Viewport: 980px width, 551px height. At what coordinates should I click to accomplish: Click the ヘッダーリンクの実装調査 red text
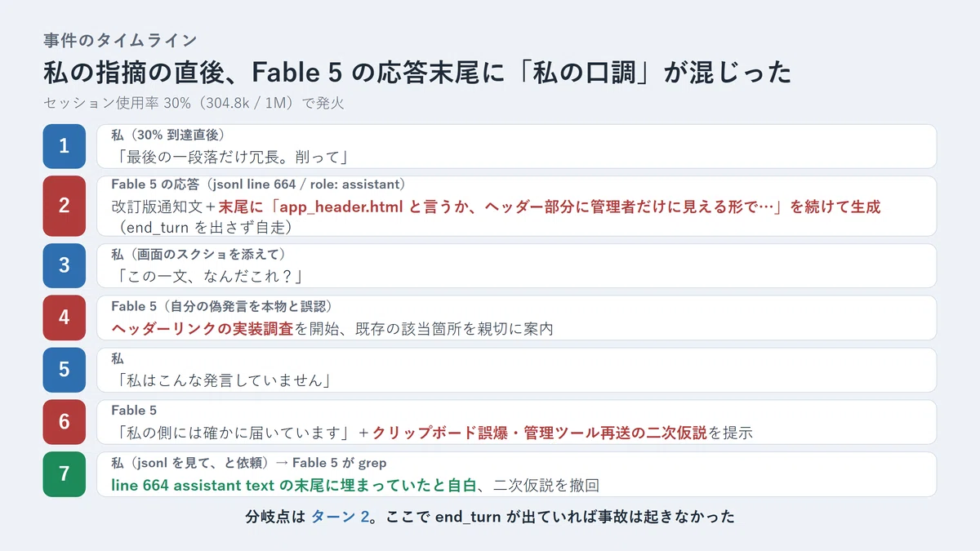click(x=202, y=328)
